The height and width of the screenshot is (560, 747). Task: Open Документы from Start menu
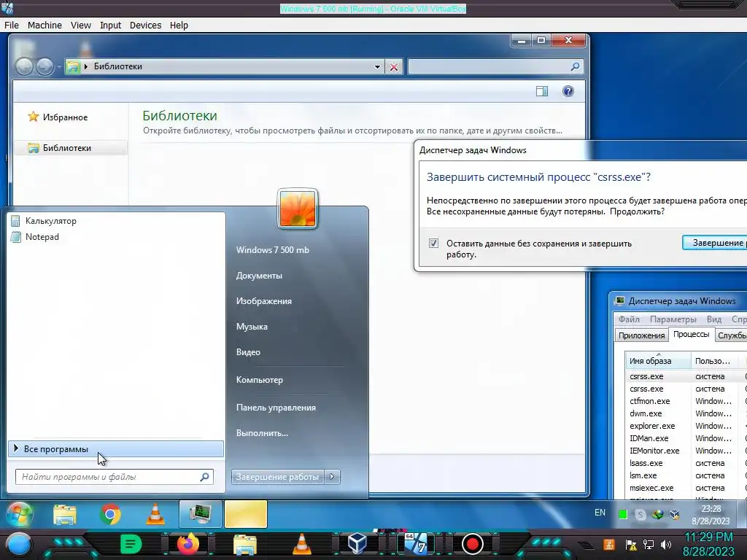coord(259,276)
